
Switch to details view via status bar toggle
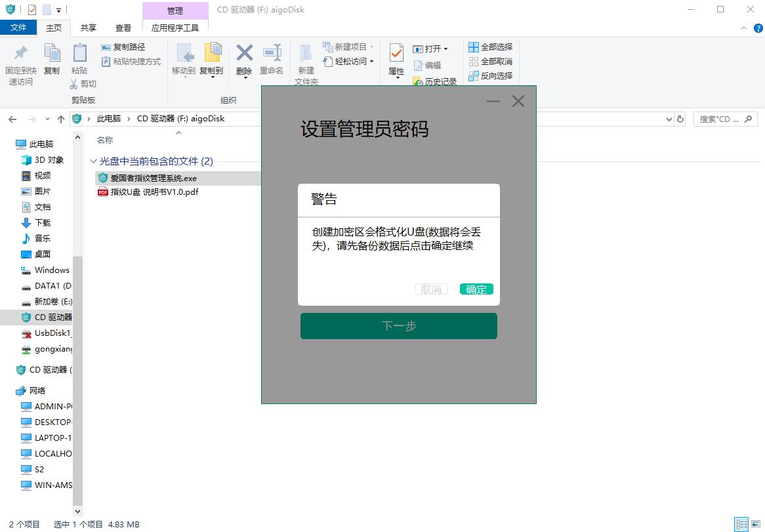pyautogui.click(x=743, y=525)
